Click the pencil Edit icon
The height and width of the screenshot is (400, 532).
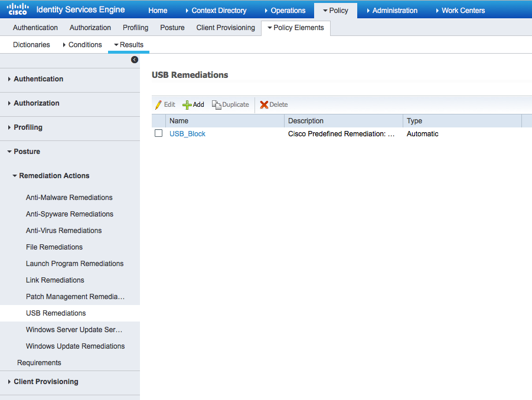point(158,105)
